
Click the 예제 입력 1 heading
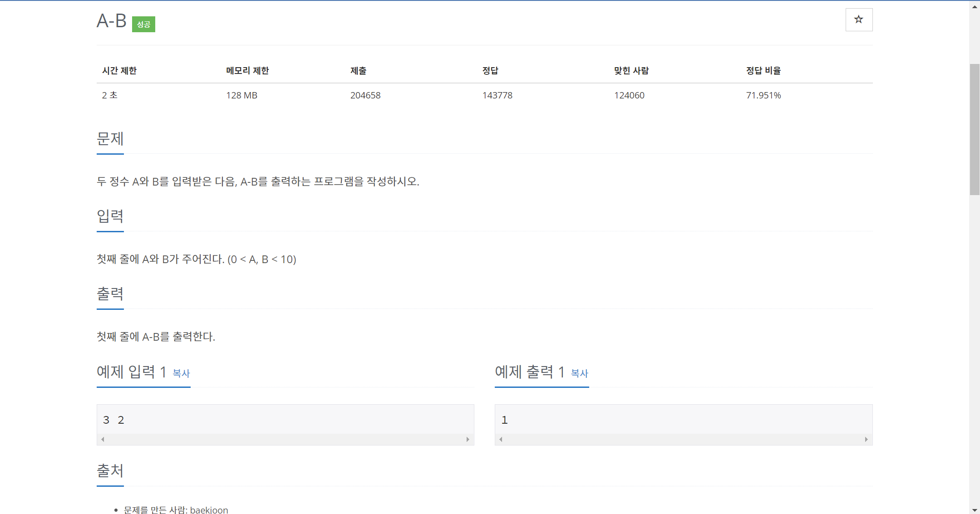click(x=132, y=372)
